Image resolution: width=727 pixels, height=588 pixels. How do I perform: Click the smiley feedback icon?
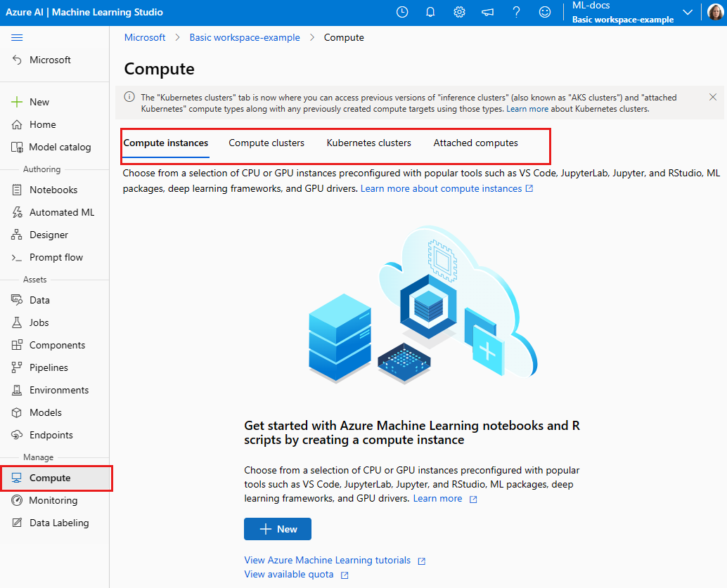tap(545, 12)
